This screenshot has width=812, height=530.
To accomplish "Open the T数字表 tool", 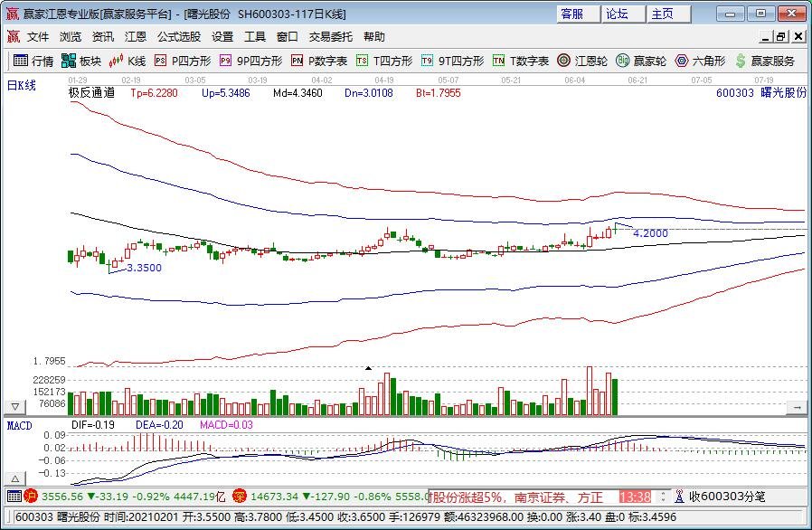I will pos(521,62).
